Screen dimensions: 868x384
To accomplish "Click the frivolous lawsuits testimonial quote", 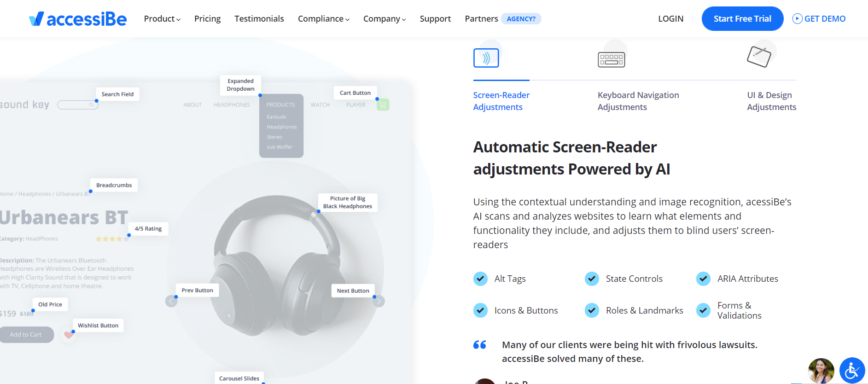I will click(629, 352).
